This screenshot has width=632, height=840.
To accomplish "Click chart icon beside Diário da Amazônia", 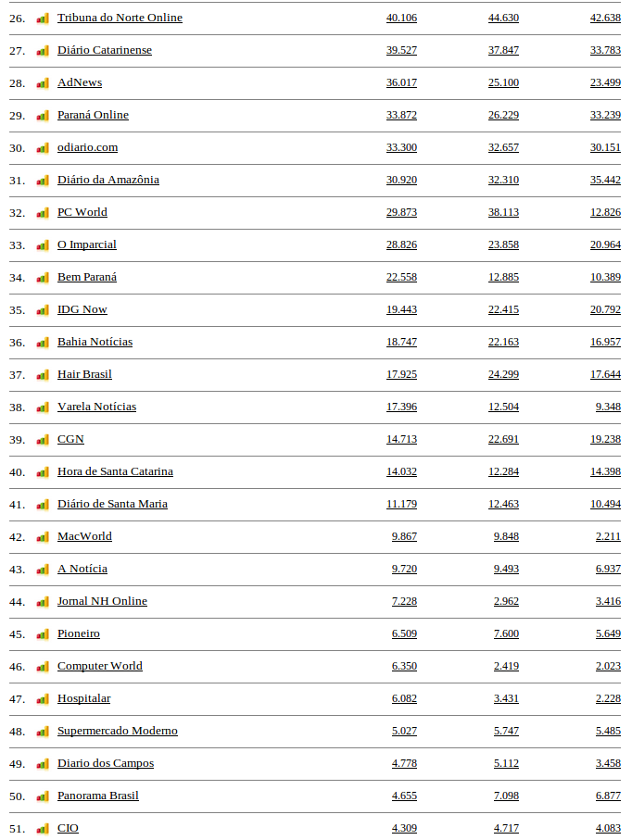I will 43,181.
